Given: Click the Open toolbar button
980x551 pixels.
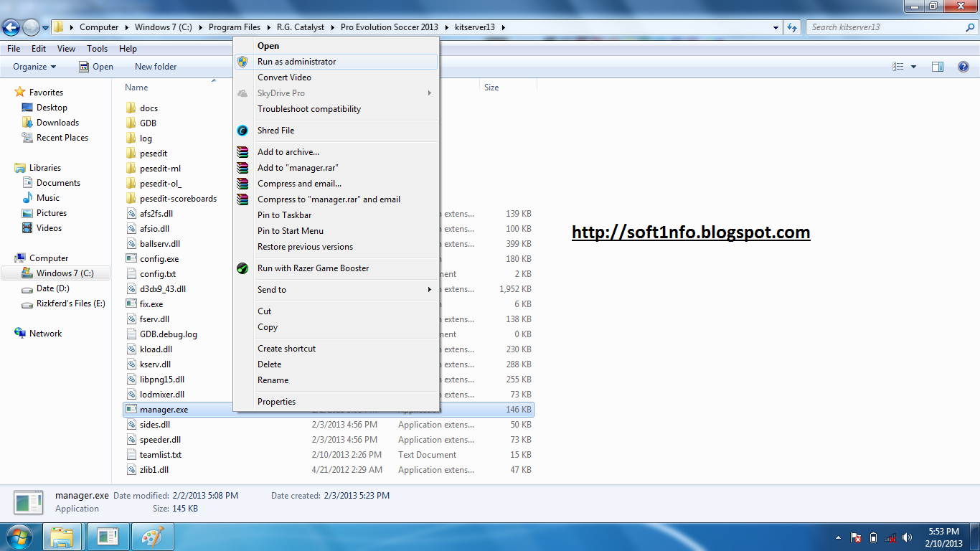Looking at the screenshot, I should tap(96, 67).
